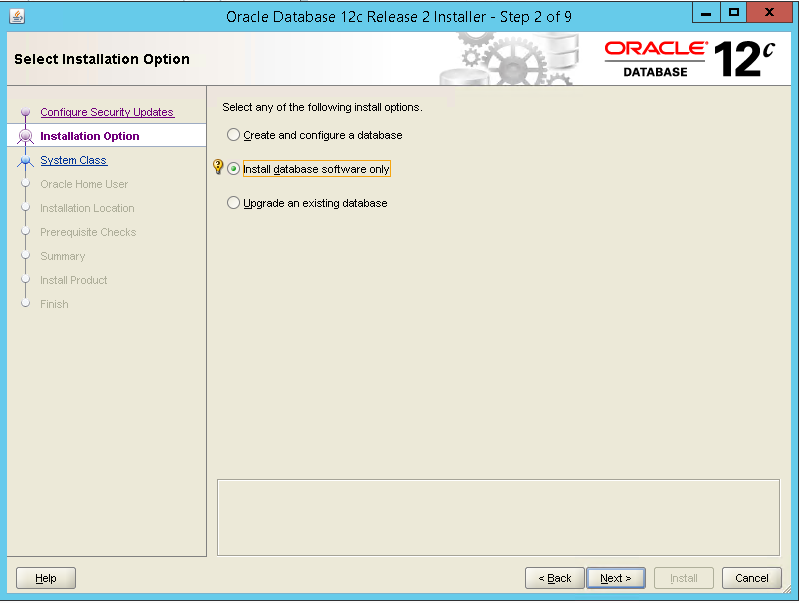
Task: Proceed with the Next button
Action: [616, 578]
